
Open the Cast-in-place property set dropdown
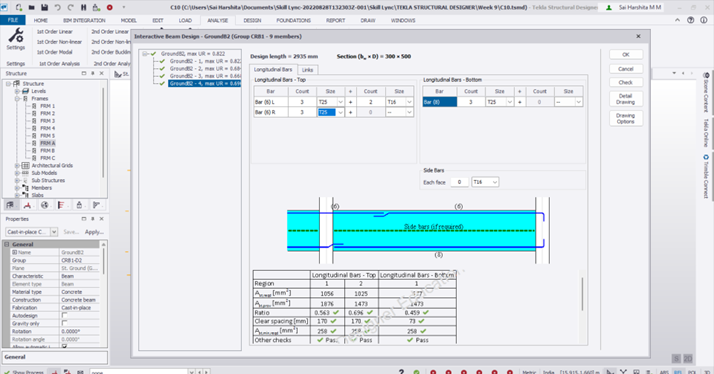pyautogui.click(x=54, y=232)
